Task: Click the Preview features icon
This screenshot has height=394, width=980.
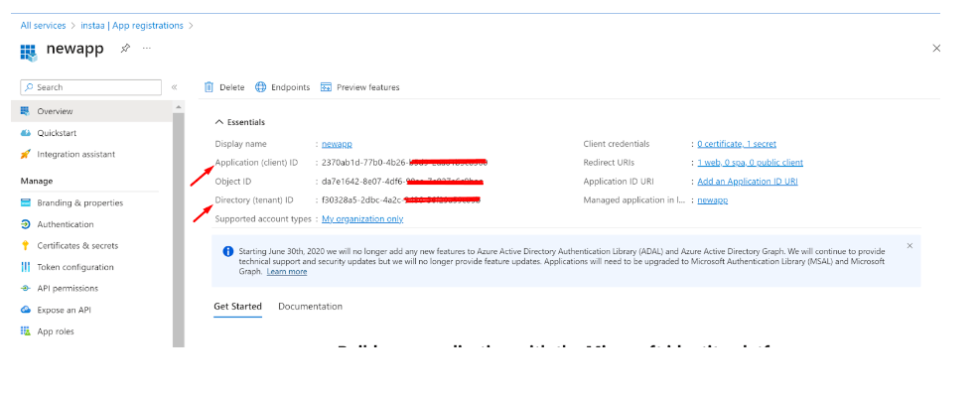Action: pyautogui.click(x=326, y=87)
